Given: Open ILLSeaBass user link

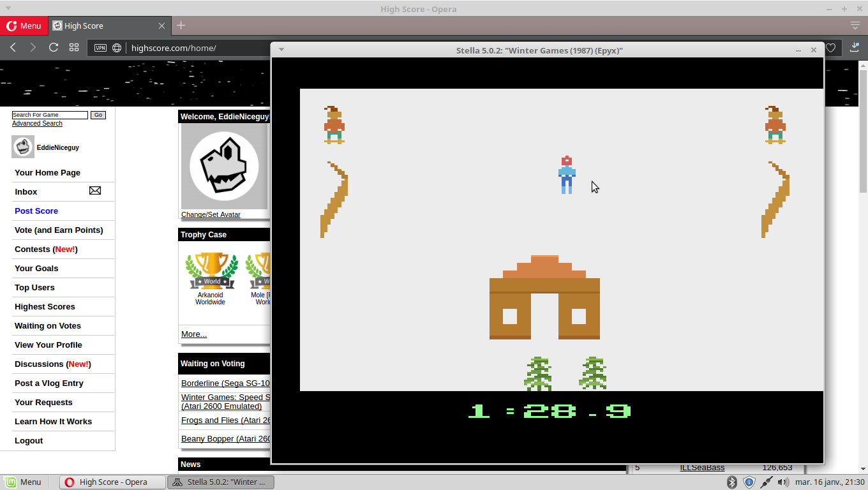Looking at the screenshot, I should coord(702,468).
